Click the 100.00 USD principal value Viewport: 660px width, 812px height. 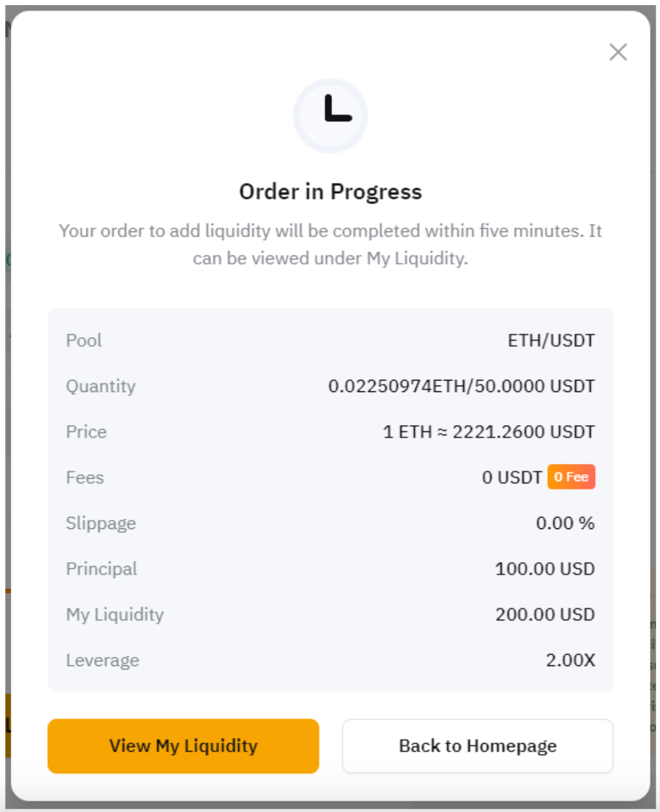coord(545,569)
